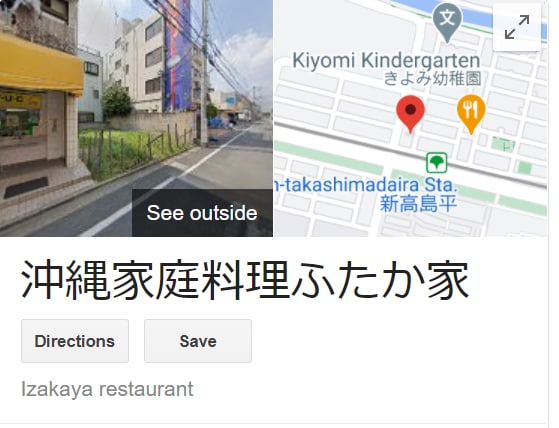The height and width of the screenshot is (428, 559).
Task: Click the Izakaya restaurant category text
Action: click(x=107, y=389)
